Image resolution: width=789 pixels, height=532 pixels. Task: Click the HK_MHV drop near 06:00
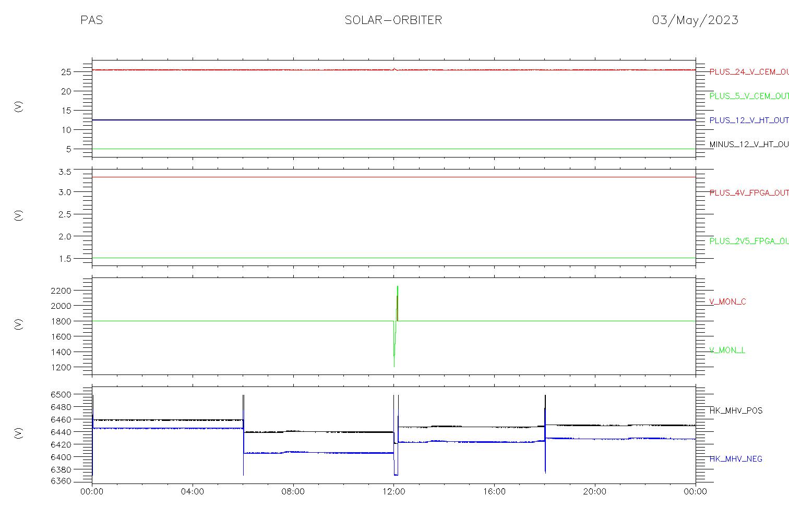click(243, 435)
